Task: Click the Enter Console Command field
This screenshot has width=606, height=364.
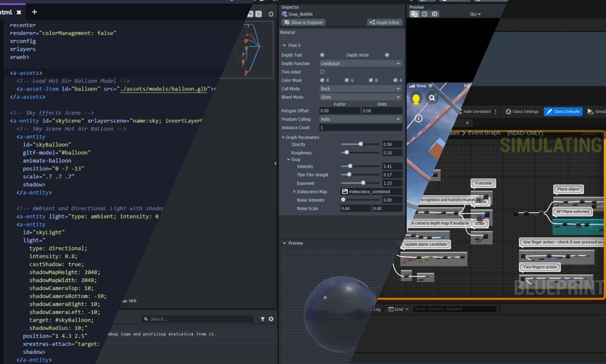Action: pos(454,309)
